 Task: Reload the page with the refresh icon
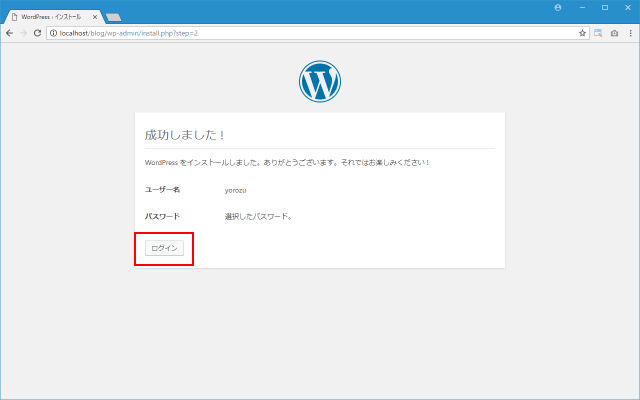tap(37, 33)
